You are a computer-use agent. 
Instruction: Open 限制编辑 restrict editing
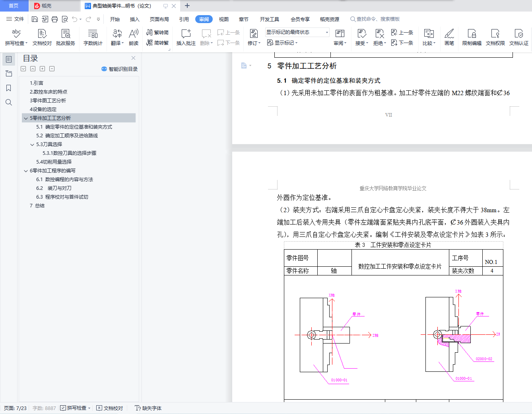click(x=472, y=37)
